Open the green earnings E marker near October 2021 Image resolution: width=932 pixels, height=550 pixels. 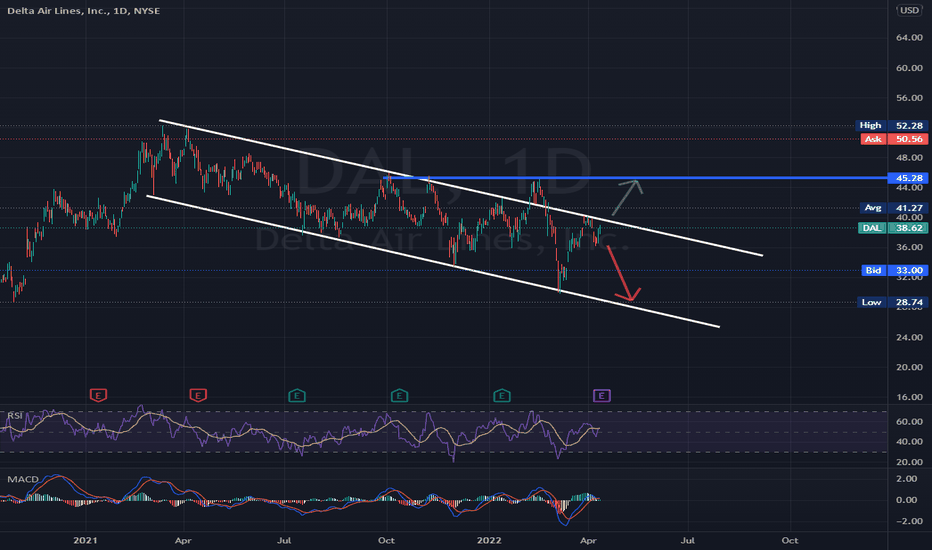(x=399, y=395)
